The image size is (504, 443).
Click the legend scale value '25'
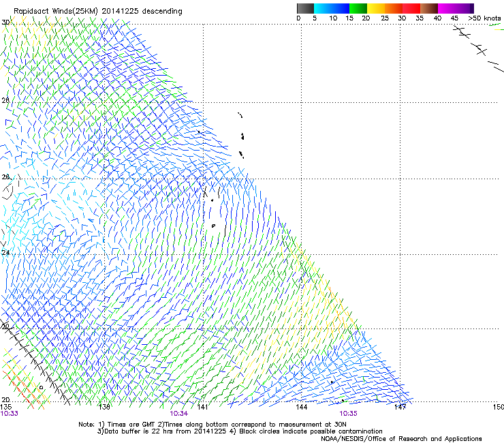coord(385,18)
